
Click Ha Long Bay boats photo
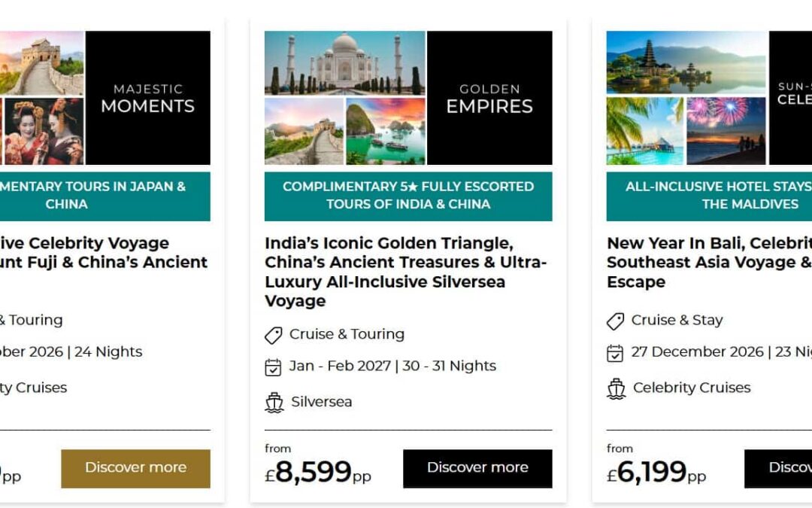click(x=385, y=131)
